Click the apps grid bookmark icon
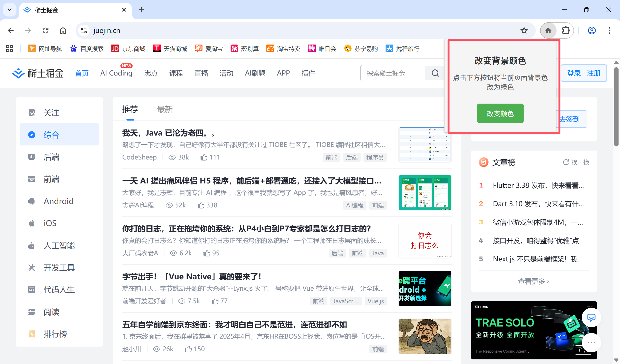The image size is (620, 364). coord(10,48)
